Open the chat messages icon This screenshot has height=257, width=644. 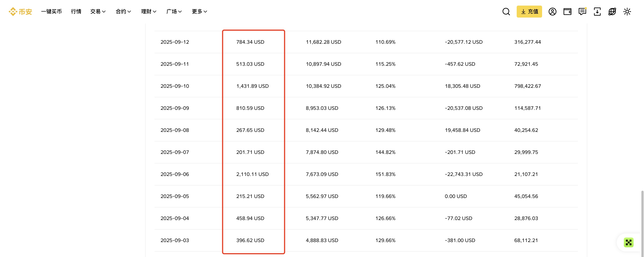pos(582,12)
